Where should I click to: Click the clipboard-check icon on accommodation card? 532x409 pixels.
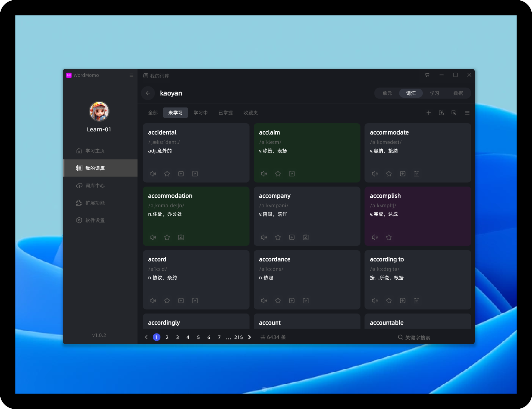coord(181,237)
